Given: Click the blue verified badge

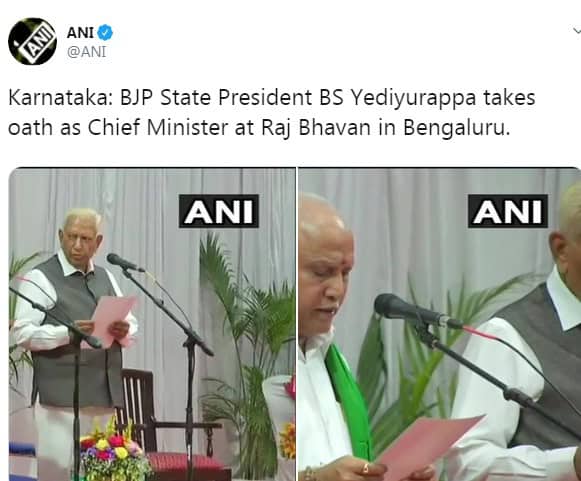Looking at the screenshot, I should (105, 33).
